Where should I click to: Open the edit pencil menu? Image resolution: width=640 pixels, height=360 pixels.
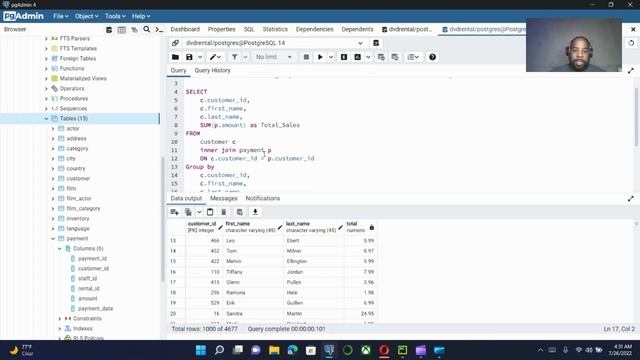pos(215,57)
